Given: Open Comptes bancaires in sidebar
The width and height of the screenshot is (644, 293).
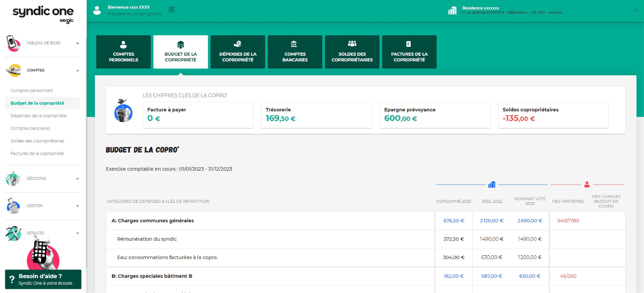Looking at the screenshot, I should click(x=30, y=128).
